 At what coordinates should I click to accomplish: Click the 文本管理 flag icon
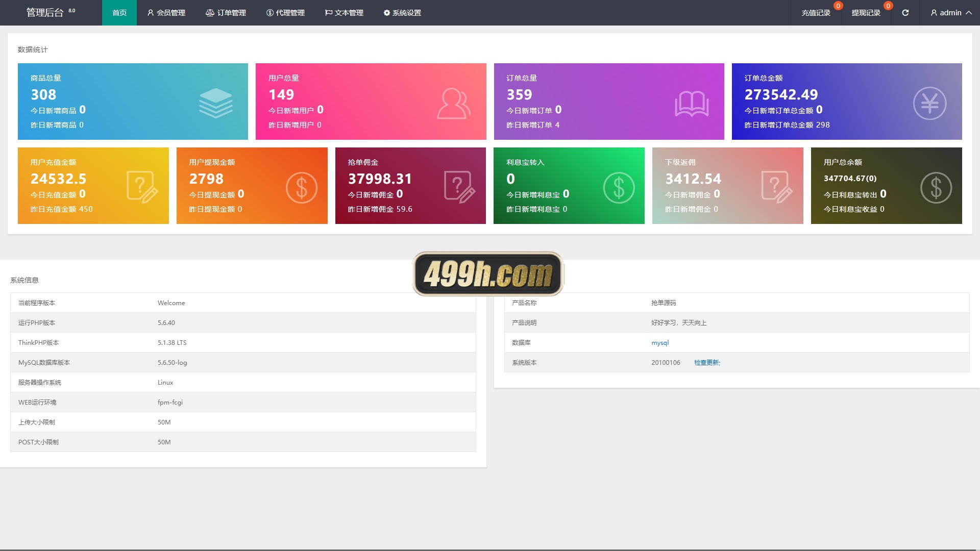(x=329, y=13)
